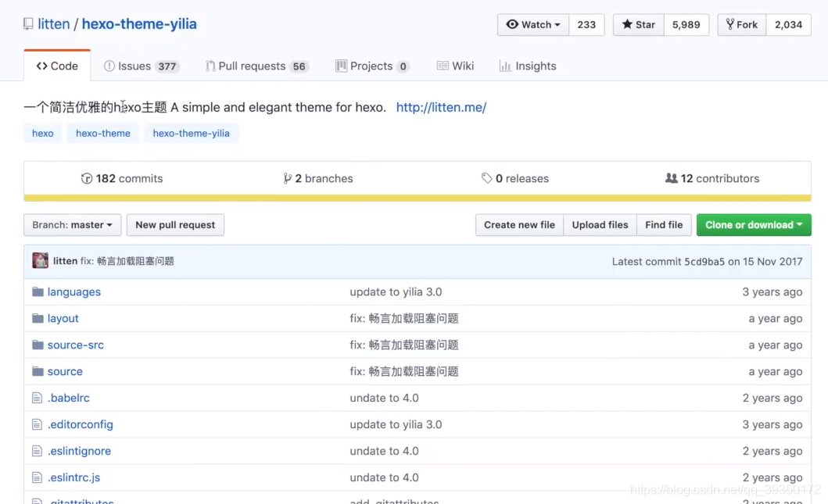Switch to the Code tab

coord(57,66)
